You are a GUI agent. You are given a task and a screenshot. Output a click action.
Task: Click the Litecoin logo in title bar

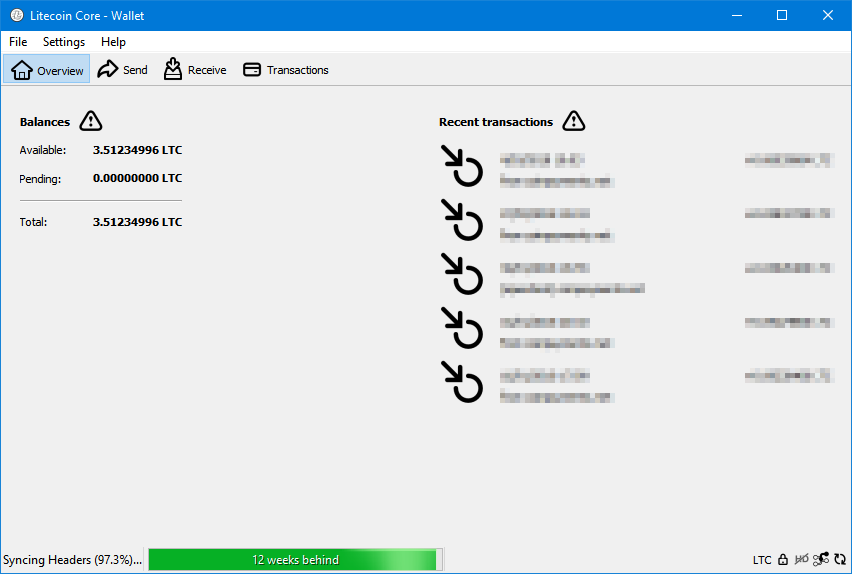[17, 15]
